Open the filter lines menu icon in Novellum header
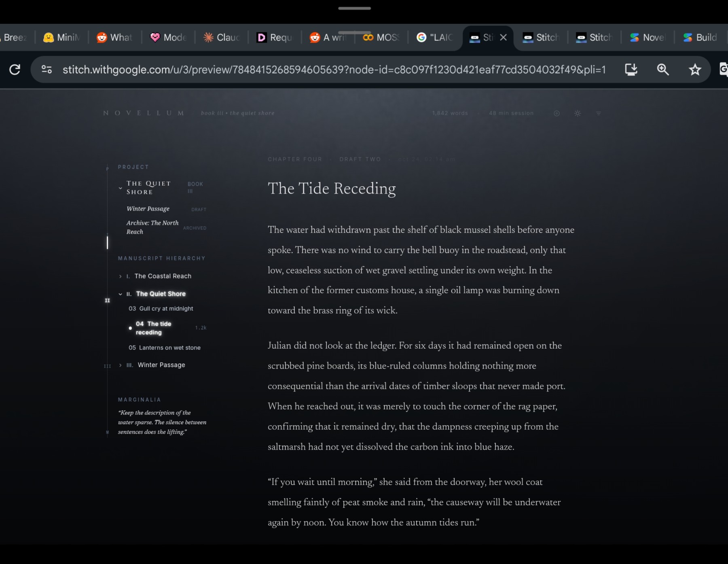The image size is (728, 564). [x=599, y=113]
